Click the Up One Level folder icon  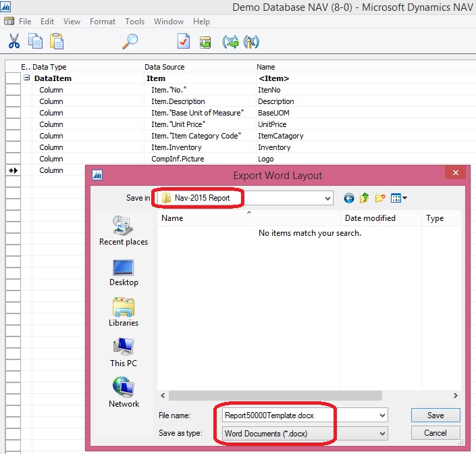pos(364,198)
